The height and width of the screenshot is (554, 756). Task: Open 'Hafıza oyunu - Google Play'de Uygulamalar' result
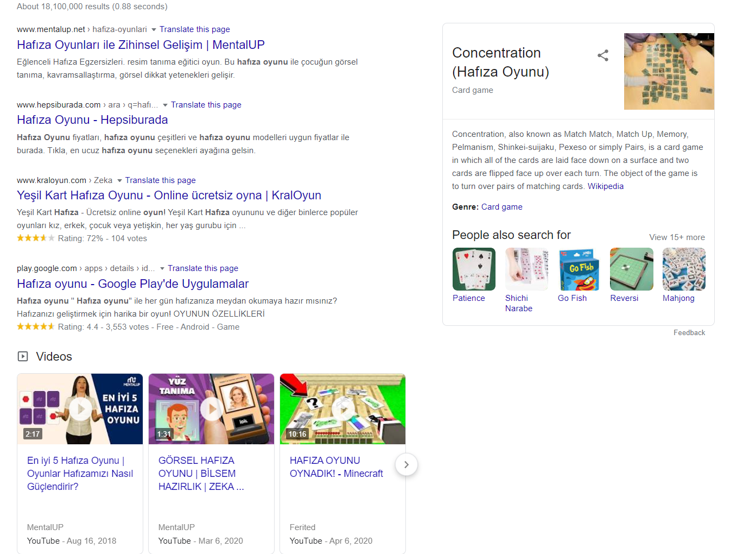click(132, 284)
